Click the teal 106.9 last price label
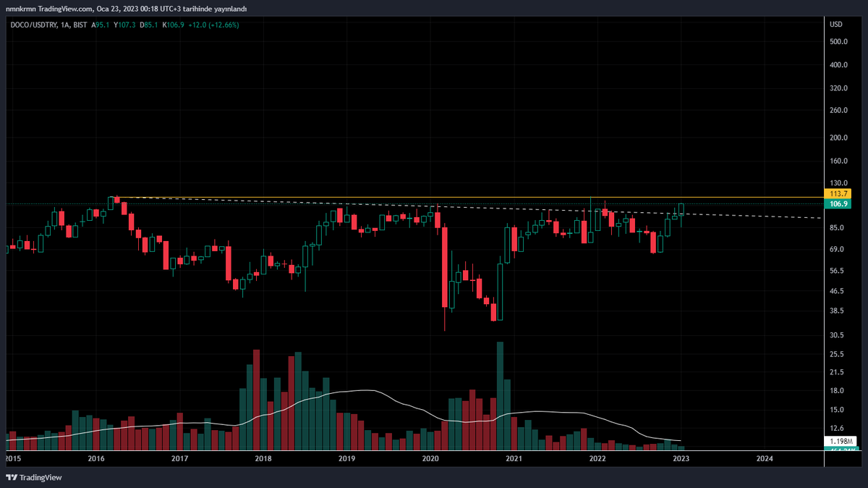 (838, 204)
